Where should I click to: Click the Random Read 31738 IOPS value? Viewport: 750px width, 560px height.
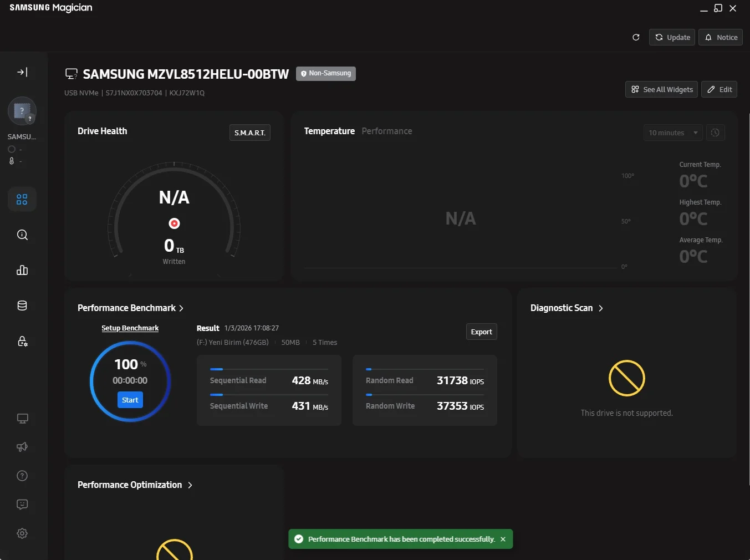460,380
